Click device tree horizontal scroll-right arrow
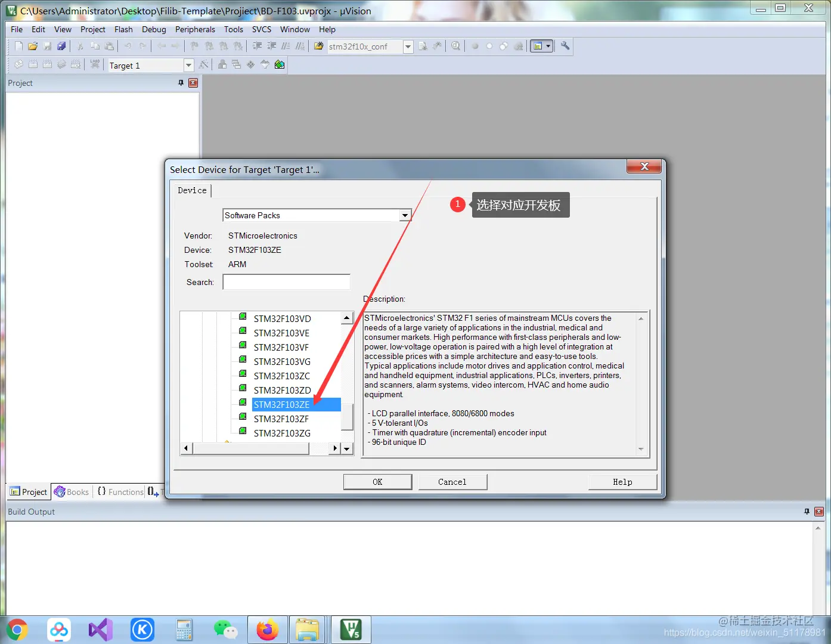831x644 pixels. [334, 448]
